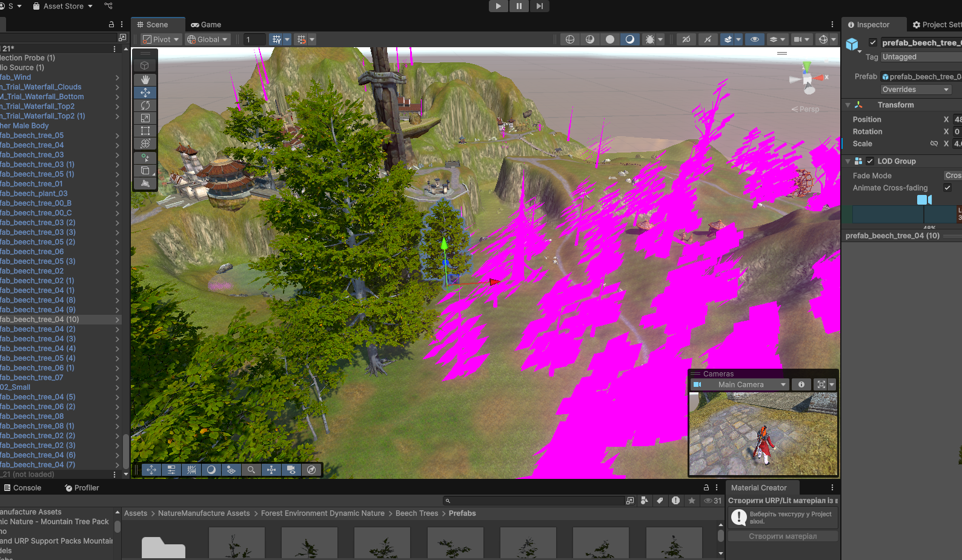Select the Hand (View) tool
Viewport: 962px width, 560px height.
[145, 80]
